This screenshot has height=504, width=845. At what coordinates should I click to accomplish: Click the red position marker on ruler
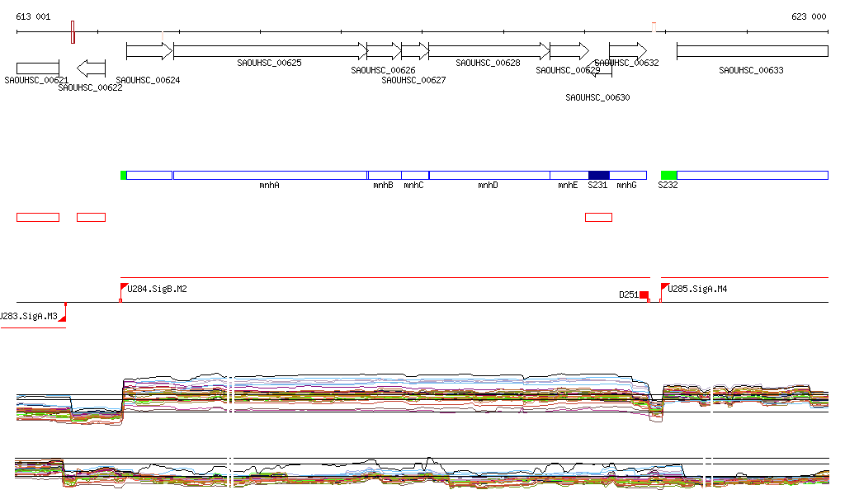click(x=73, y=32)
